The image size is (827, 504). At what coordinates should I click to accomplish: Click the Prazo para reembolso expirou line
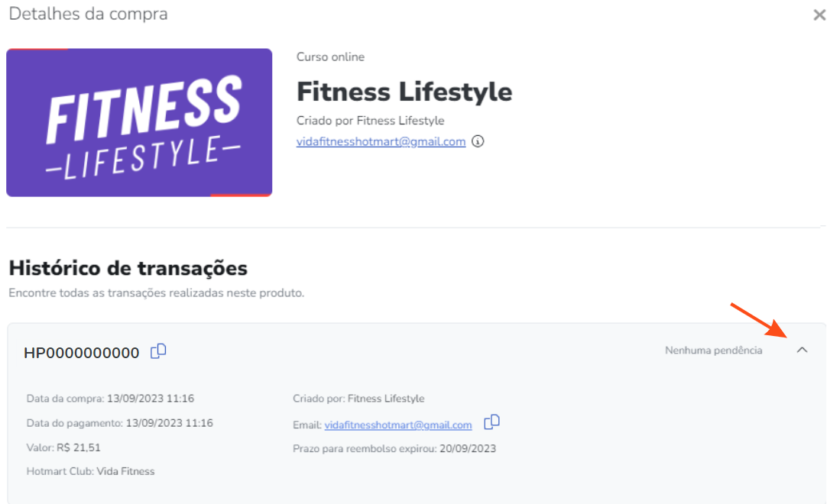coord(394,448)
